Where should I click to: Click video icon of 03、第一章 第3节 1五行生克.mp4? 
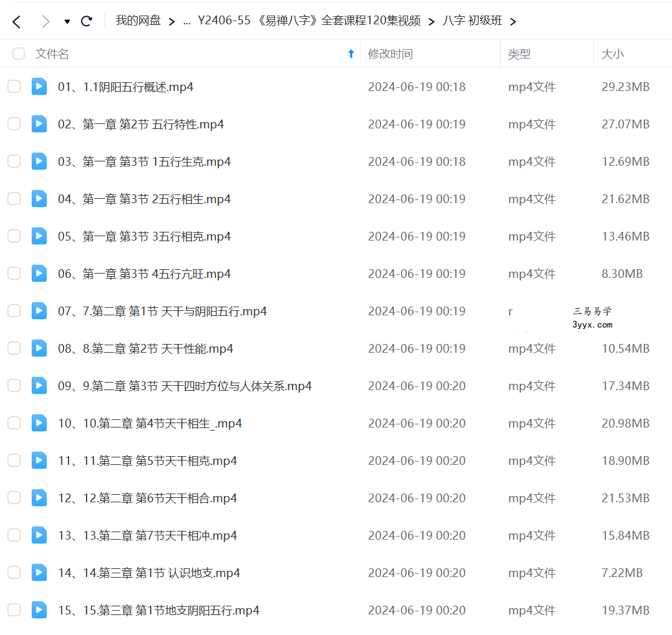(x=39, y=161)
